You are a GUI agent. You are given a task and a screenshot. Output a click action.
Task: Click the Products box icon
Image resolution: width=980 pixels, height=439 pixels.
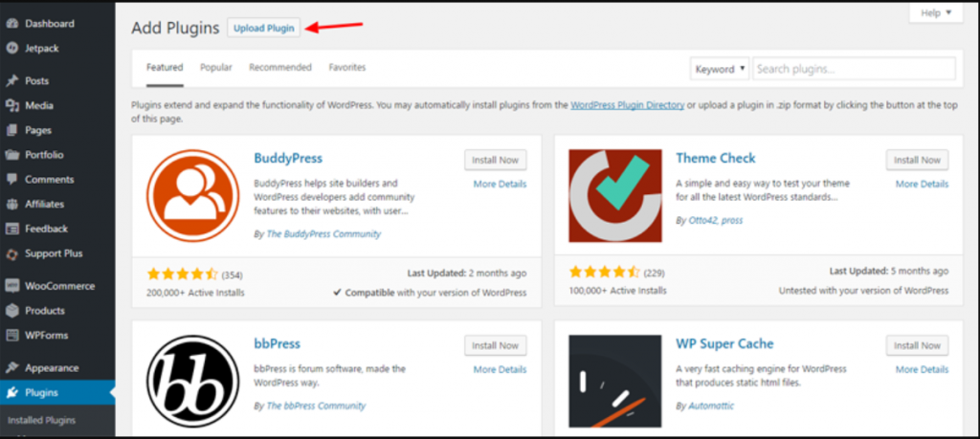(x=11, y=310)
